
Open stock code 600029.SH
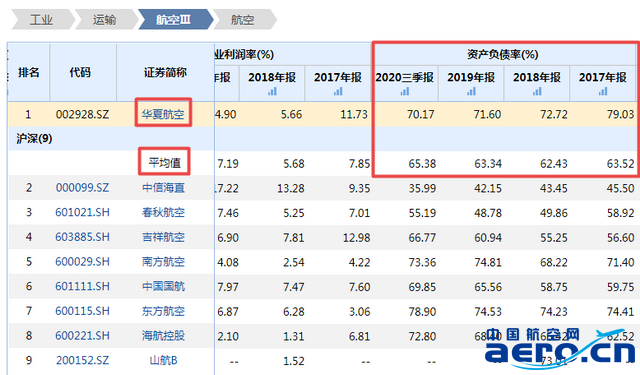pos(82,262)
